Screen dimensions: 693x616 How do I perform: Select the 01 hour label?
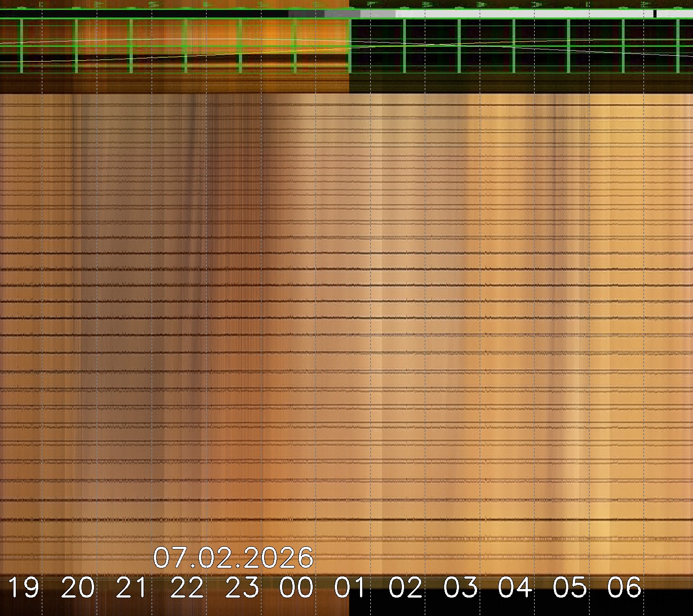click(x=351, y=587)
